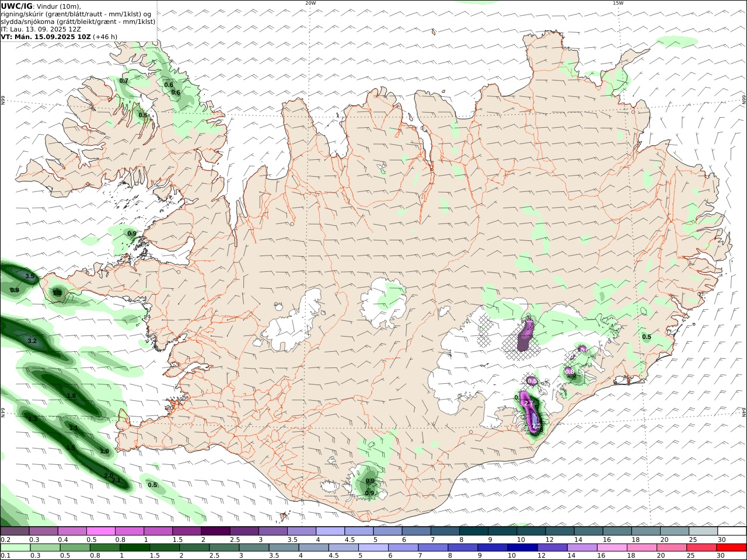The width and height of the screenshot is (747, 560).
Task: Click the 1.3 precipitation value on the map
Action: [33, 419]
